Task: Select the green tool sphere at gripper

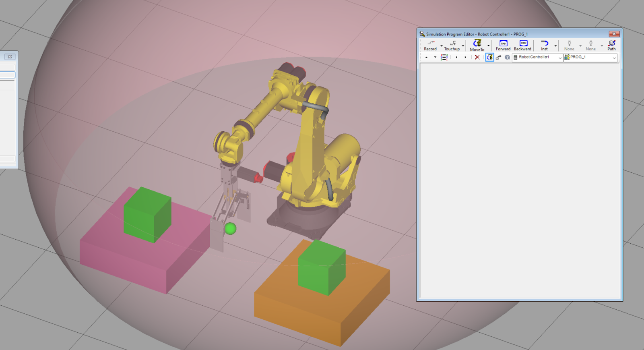Action: point(230,229)
